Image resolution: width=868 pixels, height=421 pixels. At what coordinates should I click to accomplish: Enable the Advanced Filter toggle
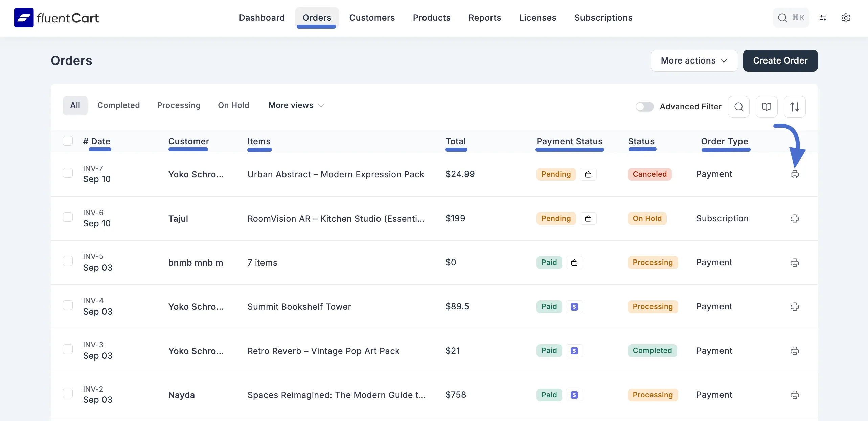coord(644,106)
